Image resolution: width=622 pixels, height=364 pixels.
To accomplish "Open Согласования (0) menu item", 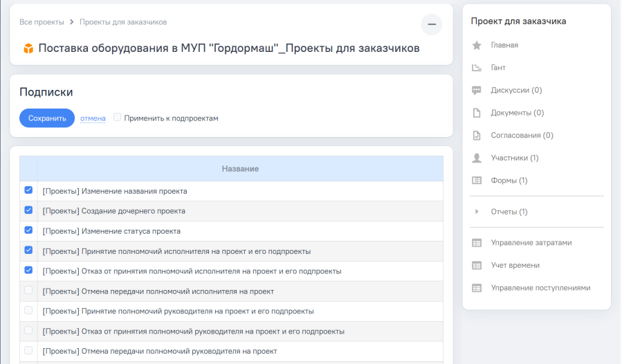I will (x=522, y=136).
